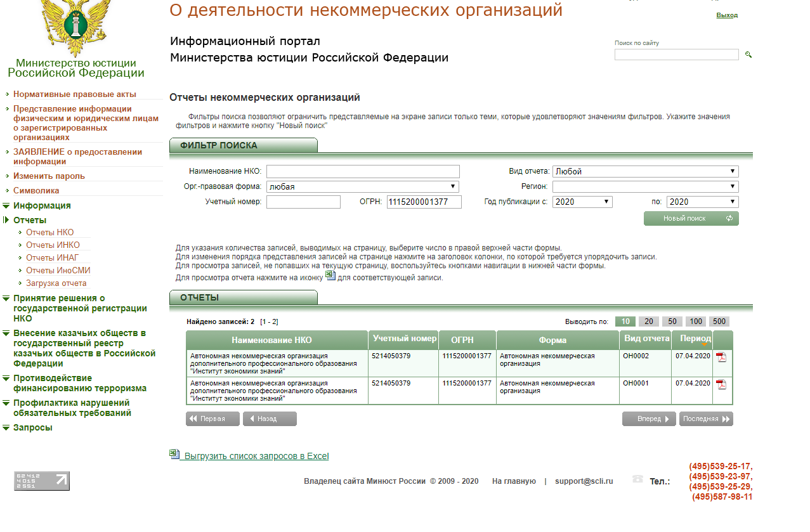Expand the Запросы menu section

click(33, 427)
